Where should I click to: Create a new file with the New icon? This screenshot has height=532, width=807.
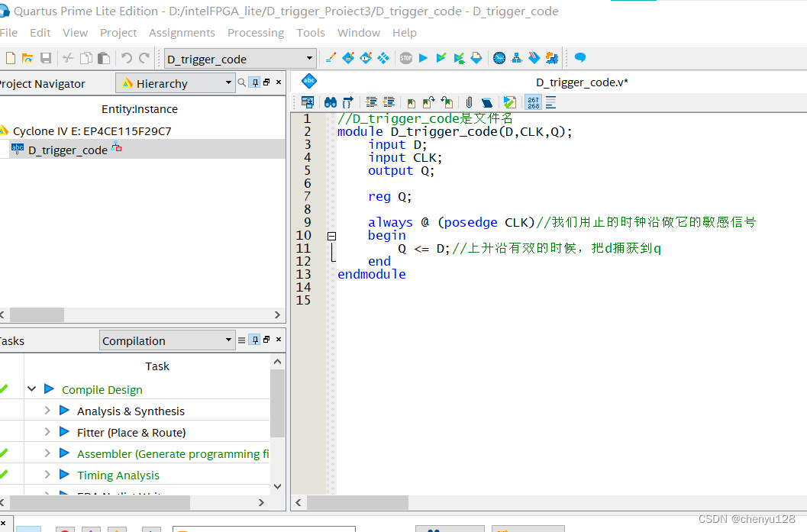coord(10,58)
